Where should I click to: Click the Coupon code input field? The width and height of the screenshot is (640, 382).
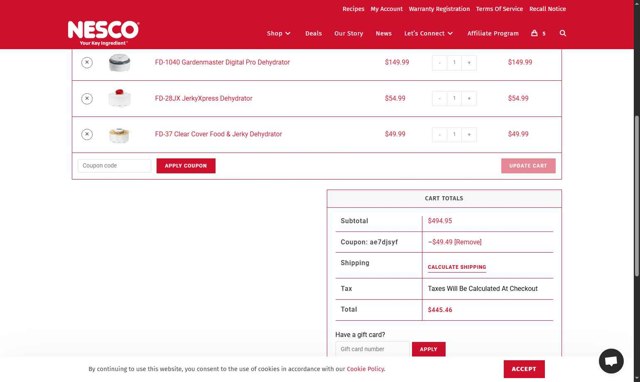coord(114,166)
